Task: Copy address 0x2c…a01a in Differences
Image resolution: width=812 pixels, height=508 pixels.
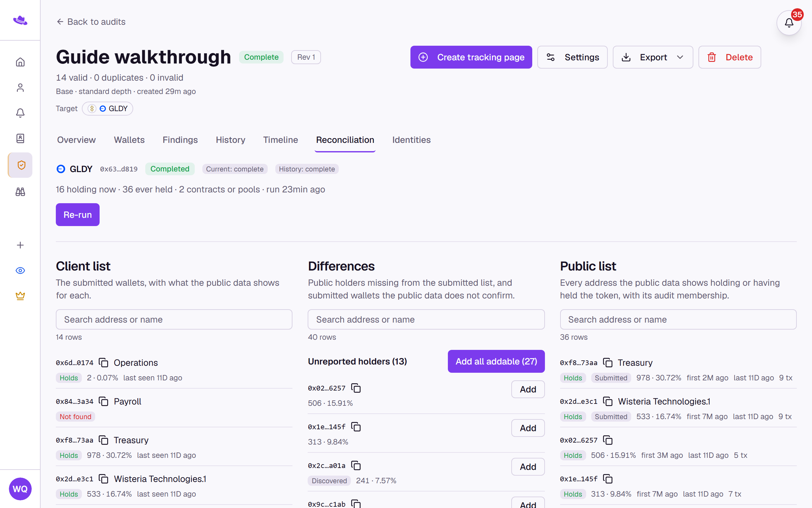Action: coord(356,465)
